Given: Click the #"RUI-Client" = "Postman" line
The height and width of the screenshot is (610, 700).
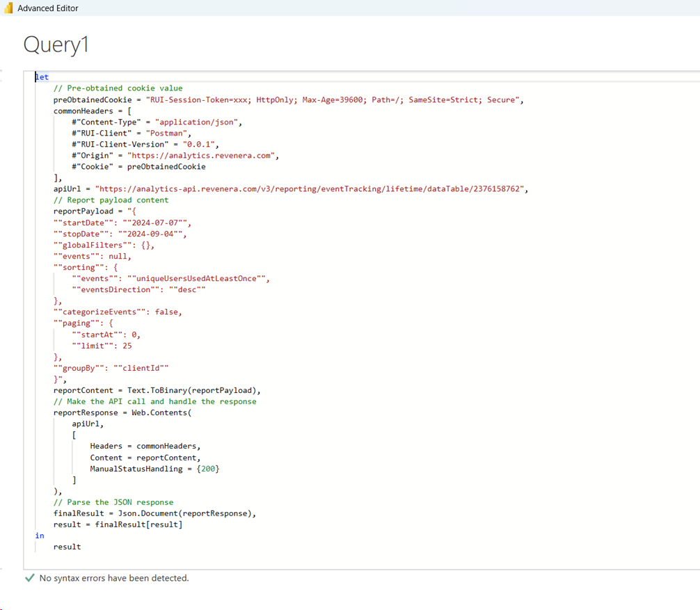Looking at the screenshot, I should [132, 133].
